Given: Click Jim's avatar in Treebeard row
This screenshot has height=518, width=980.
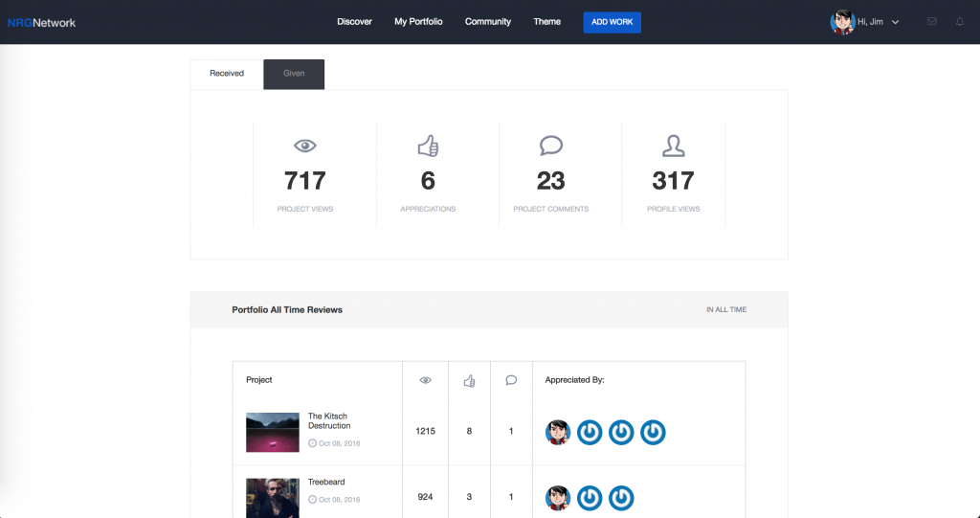Looking at the screenshot, I should click(558, 498).
